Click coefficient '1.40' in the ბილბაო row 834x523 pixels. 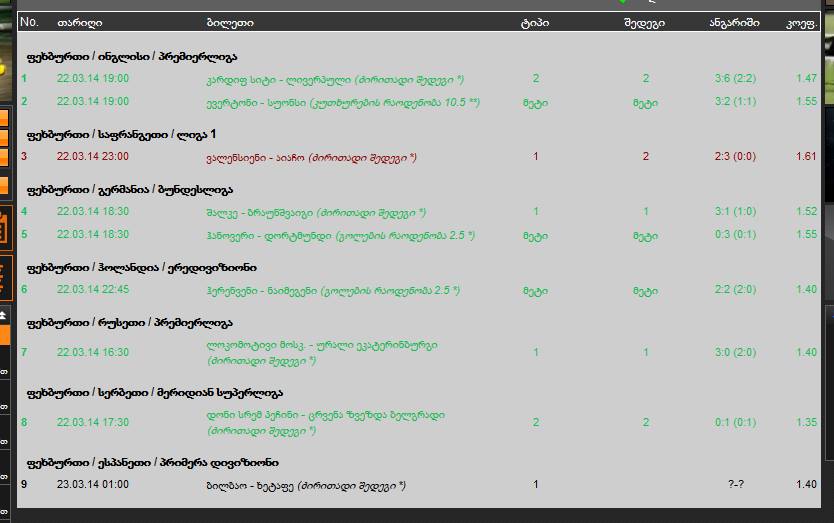(x=806, y=484)
